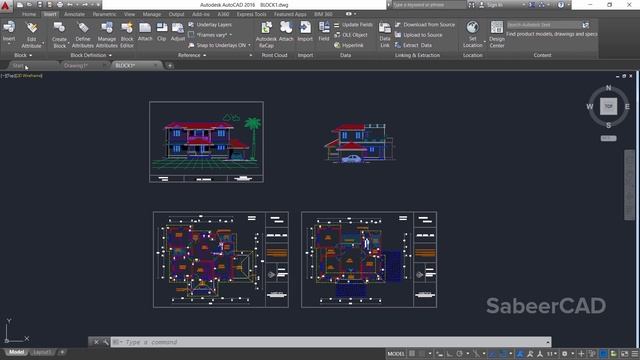The height and width of the screenshot is (360, 640).
Task: Open the Edit Attribute tool
Action: 31,35
